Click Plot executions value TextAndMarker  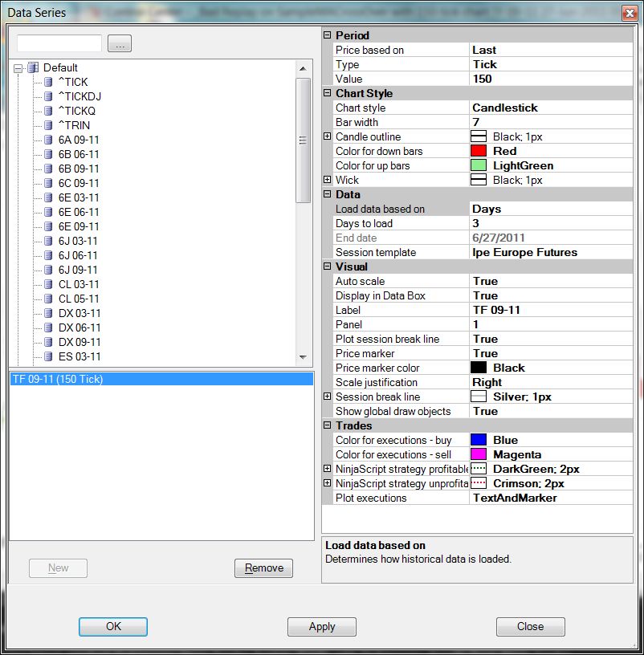click(x=551, y=498)
